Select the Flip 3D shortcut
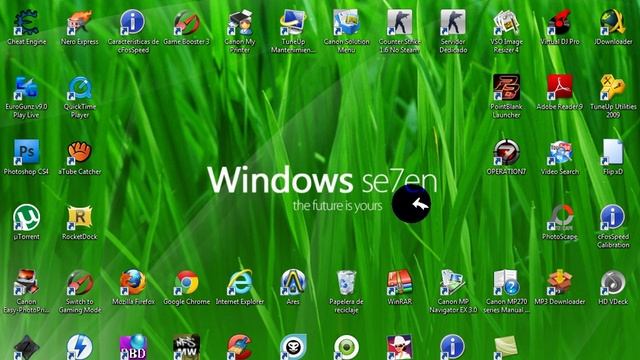Screen dimensions: 640x360 point(613,152)
